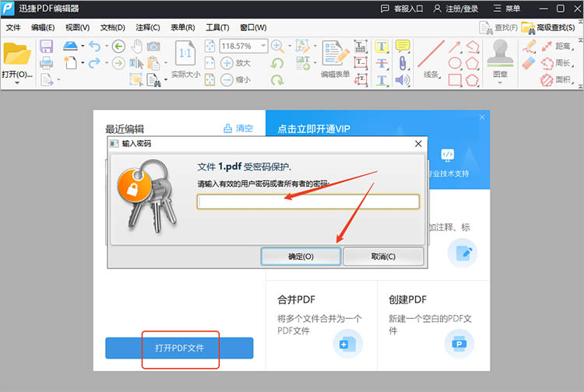Select the sound speaker annotation tool

pos(403,80)
